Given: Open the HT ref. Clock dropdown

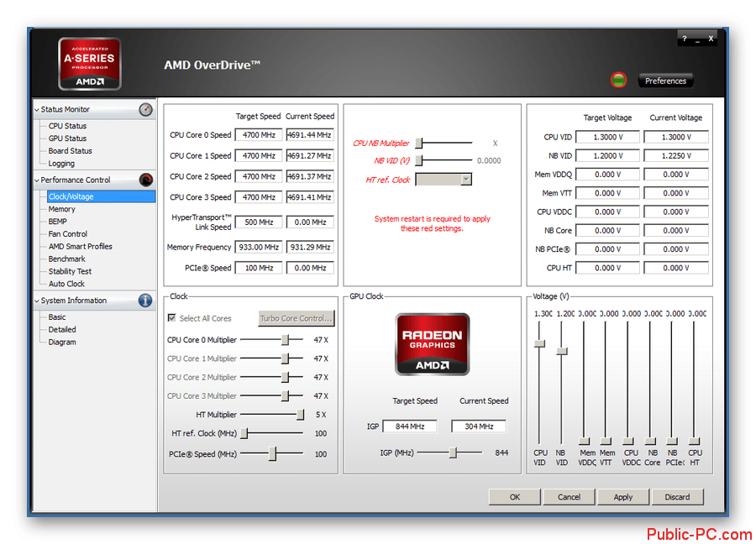Looking at the screenshot, I should click(443, 180).
